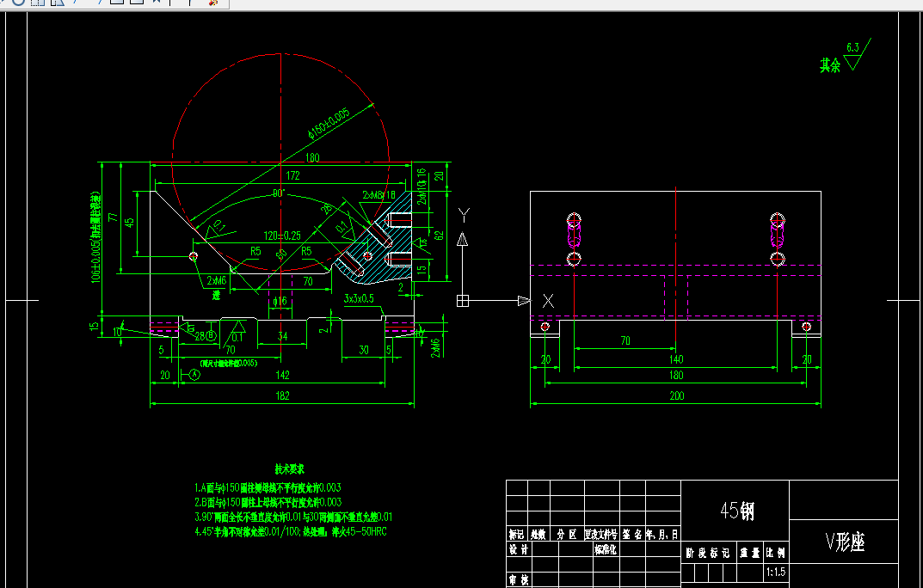This screenshot has width=923, height=588.
Task: Click the X axis label of UCS icon
Action: tap(548, 301)
